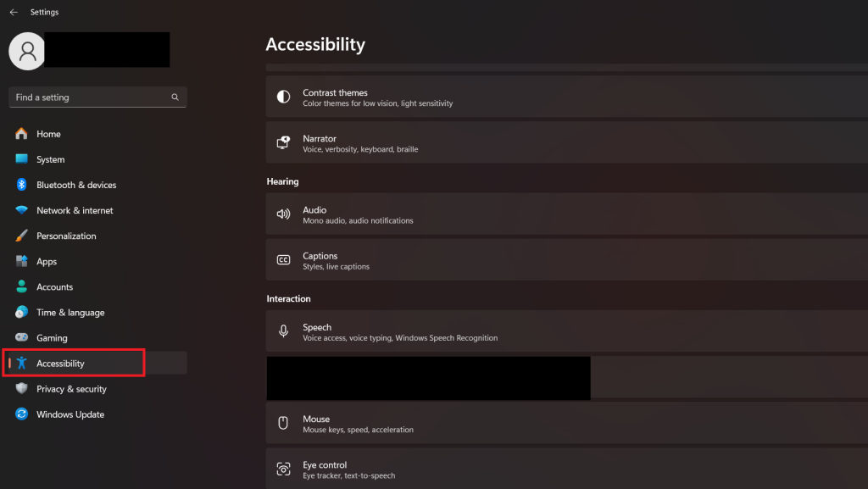Click the Eye control icon
The height and width of the screenshot is (489, 868).
coord(284,470)
